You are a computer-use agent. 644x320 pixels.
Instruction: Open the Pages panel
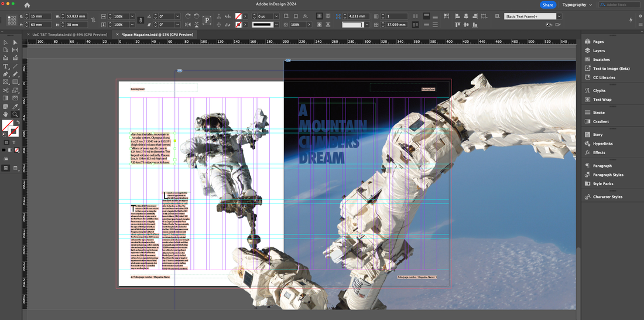[598, 42]
